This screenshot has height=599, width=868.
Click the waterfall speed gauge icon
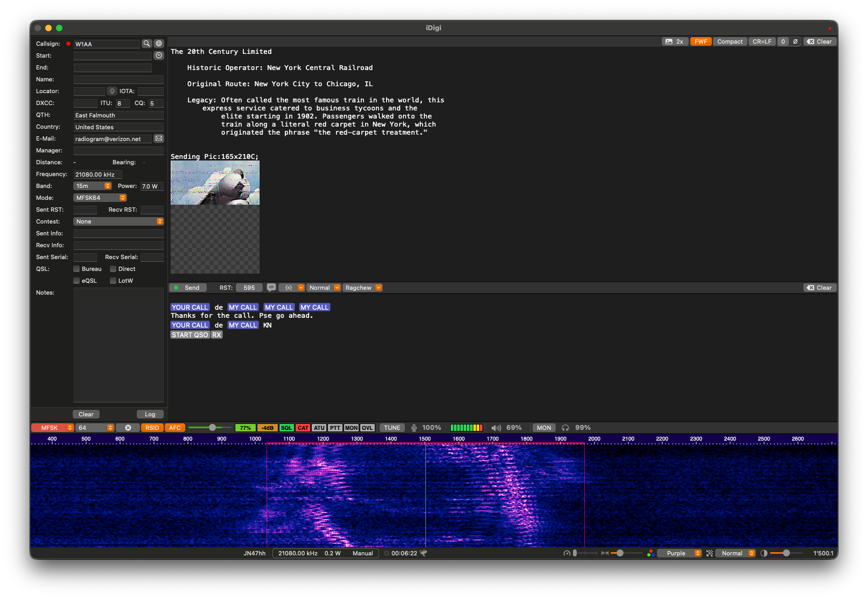click(566, 553)
